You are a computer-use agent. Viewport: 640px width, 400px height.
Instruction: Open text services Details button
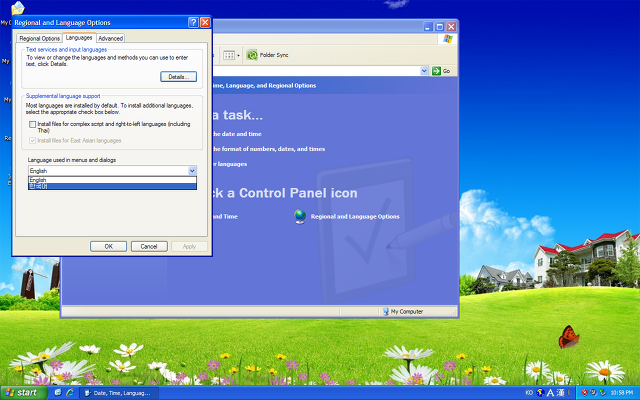(178, 77)
